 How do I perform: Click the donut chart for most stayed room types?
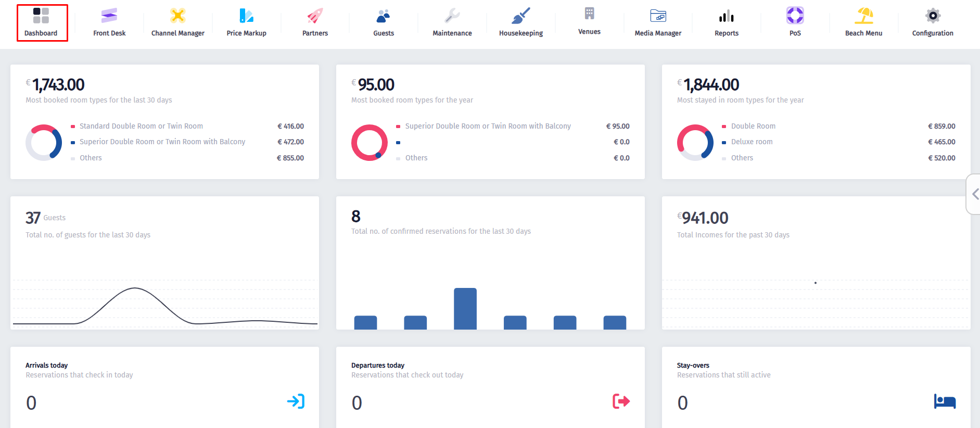[695, 143]
